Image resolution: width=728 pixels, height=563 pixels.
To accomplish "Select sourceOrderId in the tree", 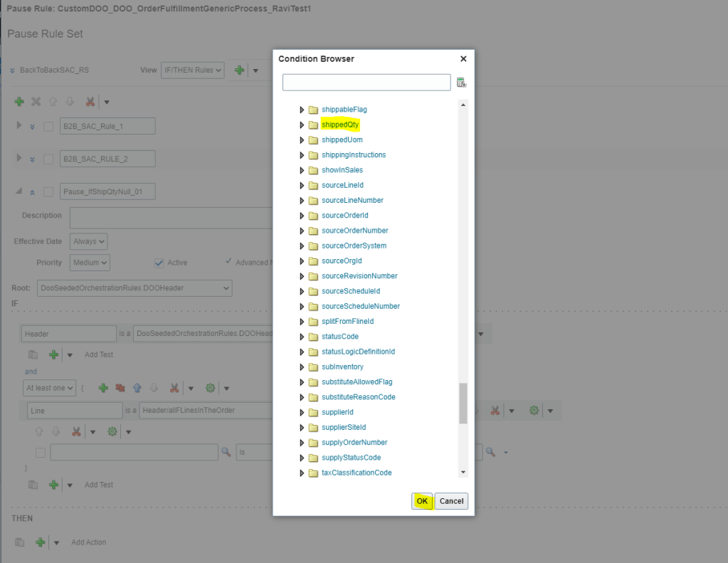I will click(x=344, y=216).
